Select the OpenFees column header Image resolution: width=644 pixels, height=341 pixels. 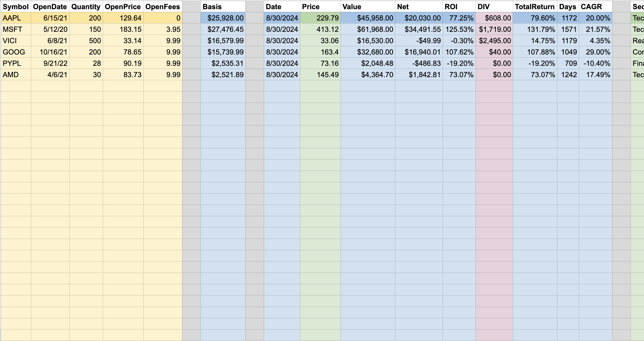(163, 7)
